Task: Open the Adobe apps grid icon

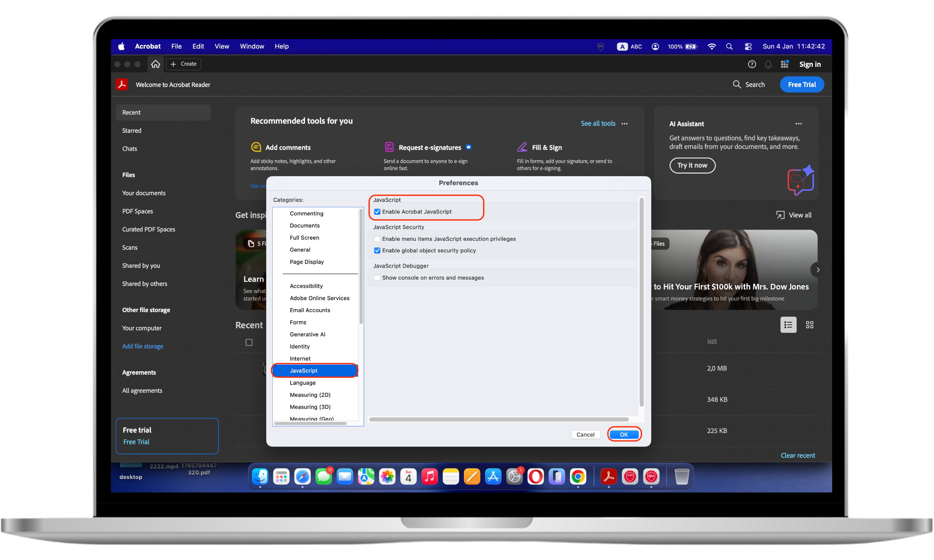Action: click(x=785, y=64)
